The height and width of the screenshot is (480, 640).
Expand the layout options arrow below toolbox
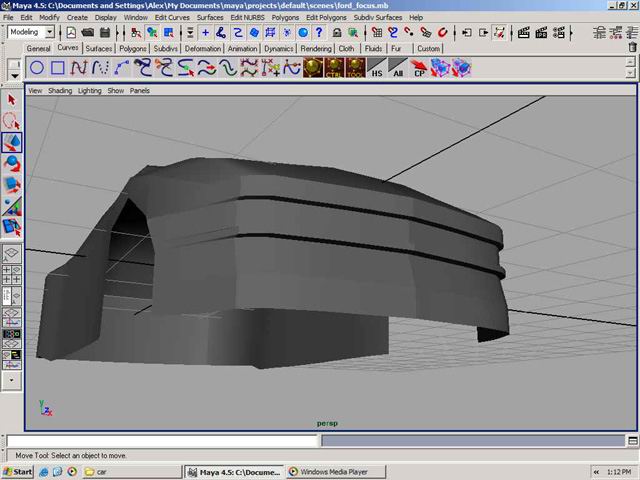tap(12, 381)
